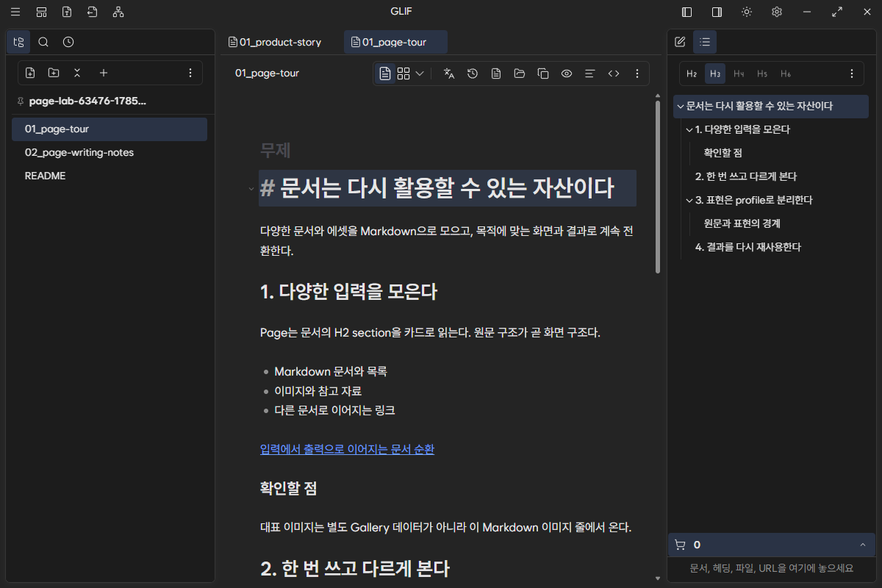Jump to outline entry '2. 한 번 쓰고 다르게 본다'

click(746, 176)
